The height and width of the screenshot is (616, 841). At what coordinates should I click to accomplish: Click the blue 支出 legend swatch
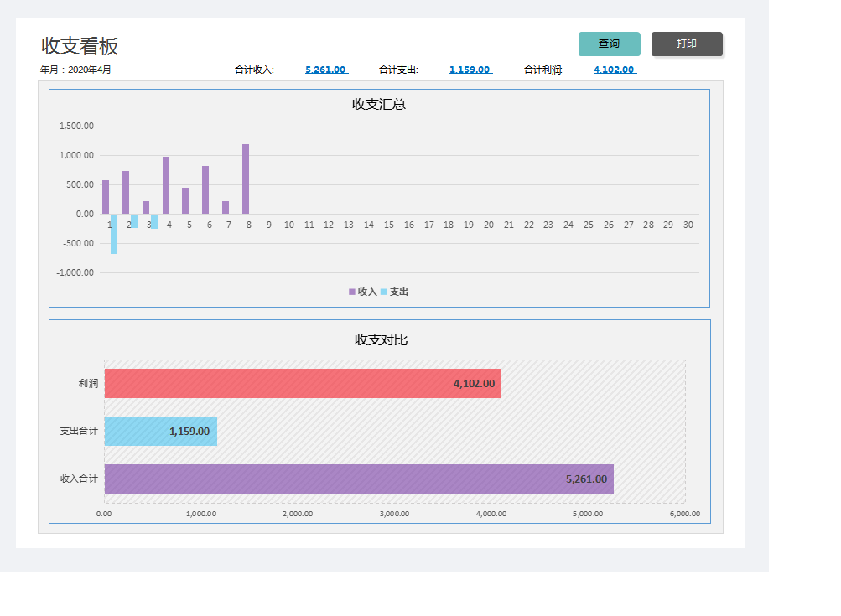point(384,292)
